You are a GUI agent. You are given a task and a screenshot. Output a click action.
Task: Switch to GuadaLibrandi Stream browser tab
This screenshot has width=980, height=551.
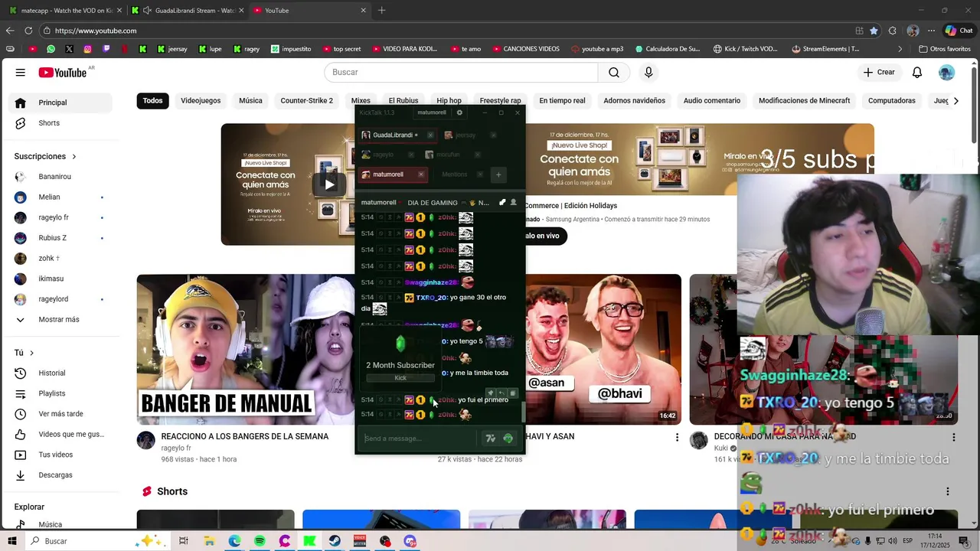pyautogui.click(x=188, y=11)
